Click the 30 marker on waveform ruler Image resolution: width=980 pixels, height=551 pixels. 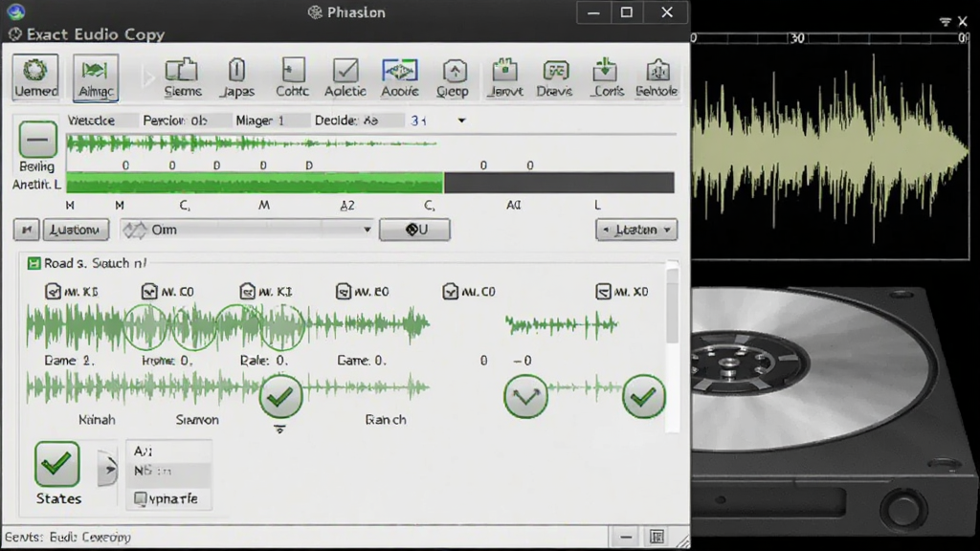[x=797, y=38]
